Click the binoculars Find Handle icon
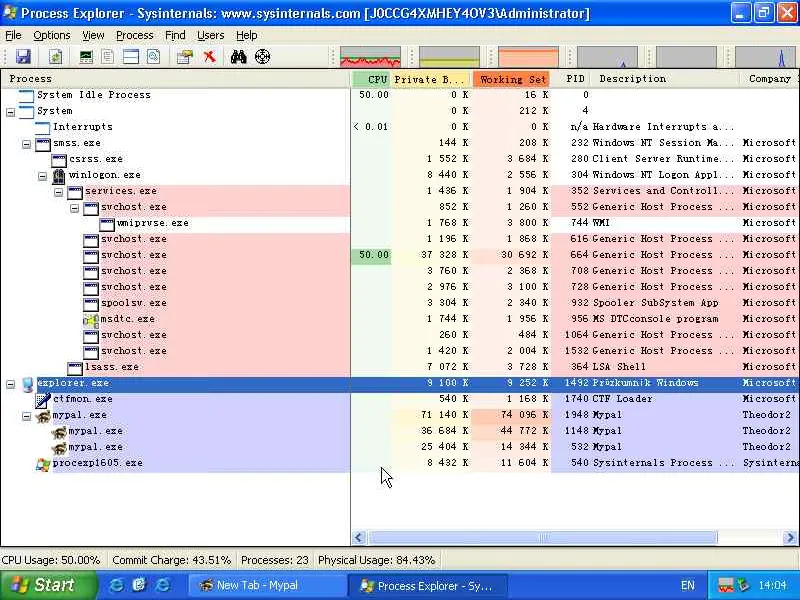The image size is (800, 600). coord(238,57)
